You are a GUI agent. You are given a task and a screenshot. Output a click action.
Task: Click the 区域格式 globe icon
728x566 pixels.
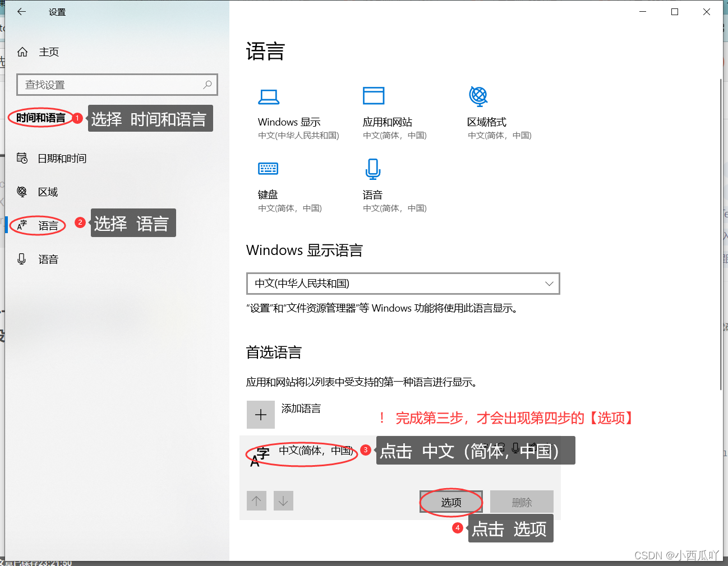coord(478,96)
